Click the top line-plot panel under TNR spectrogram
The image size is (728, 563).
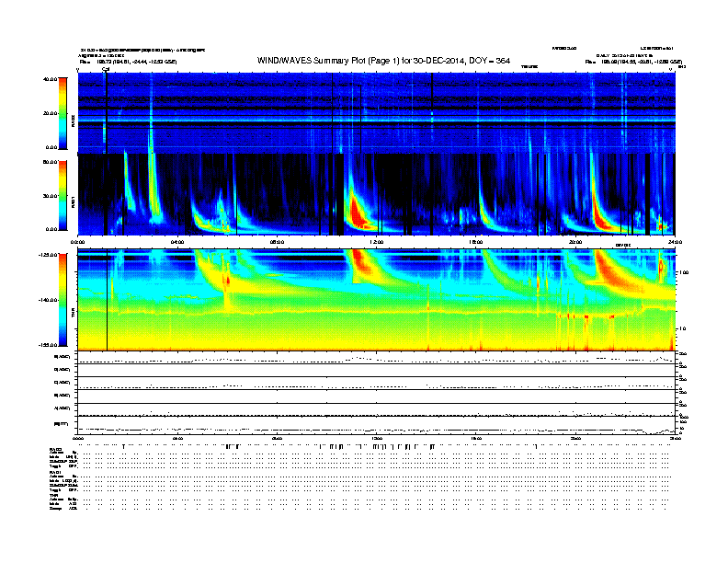pos(377,358)
